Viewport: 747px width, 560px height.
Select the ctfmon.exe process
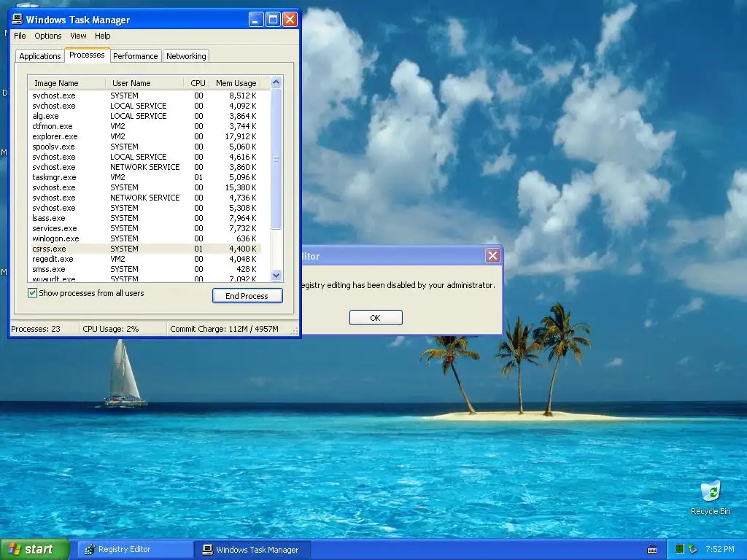click(x=144, y=126)
